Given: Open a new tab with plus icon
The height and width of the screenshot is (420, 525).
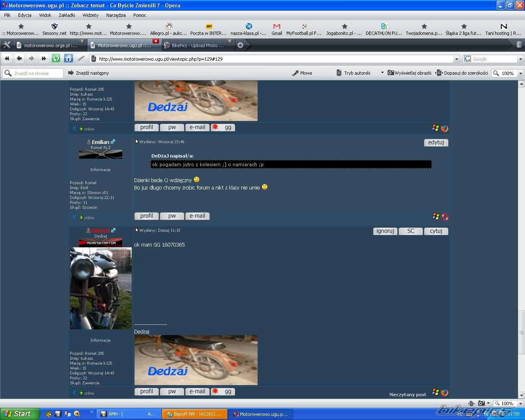Looking at the screenshot, I should pos(240,45).
